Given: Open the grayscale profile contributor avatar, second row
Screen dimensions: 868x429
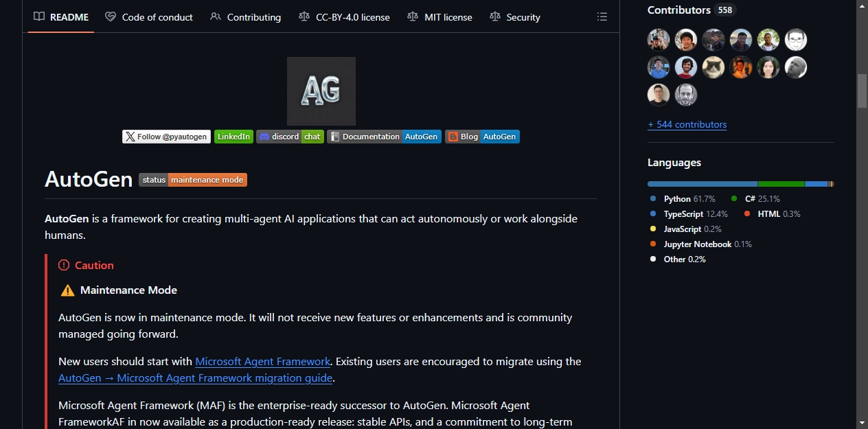Looking at the screenshot, I should pyautogui.click(x=796, y=67).
